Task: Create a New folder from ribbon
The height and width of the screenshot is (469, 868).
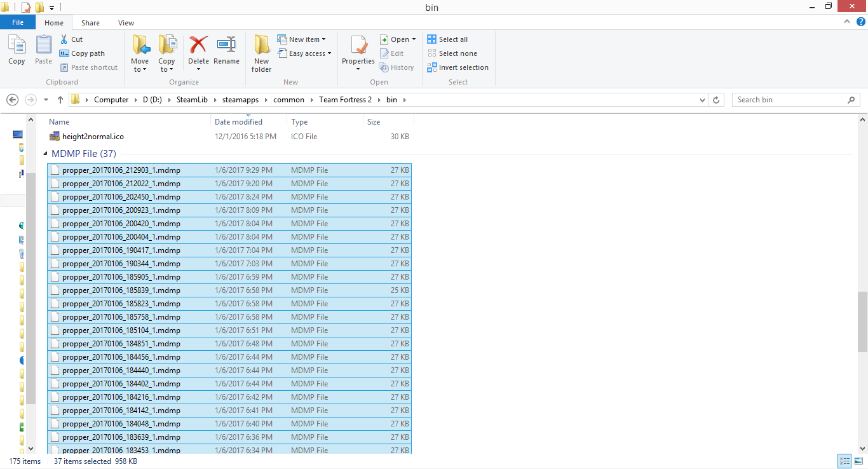Action: 261,53
